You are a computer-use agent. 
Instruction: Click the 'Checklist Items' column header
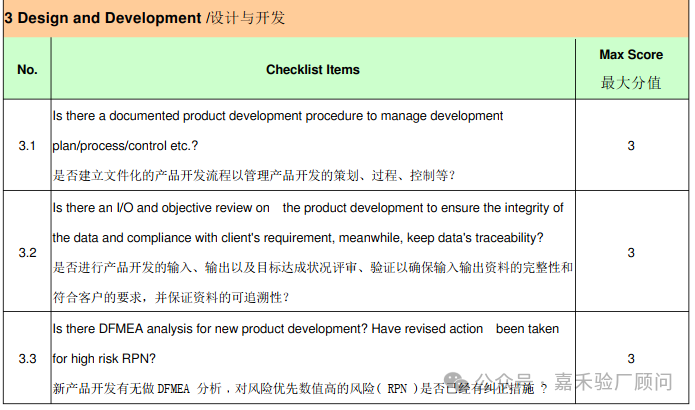[x=312, y=70]
